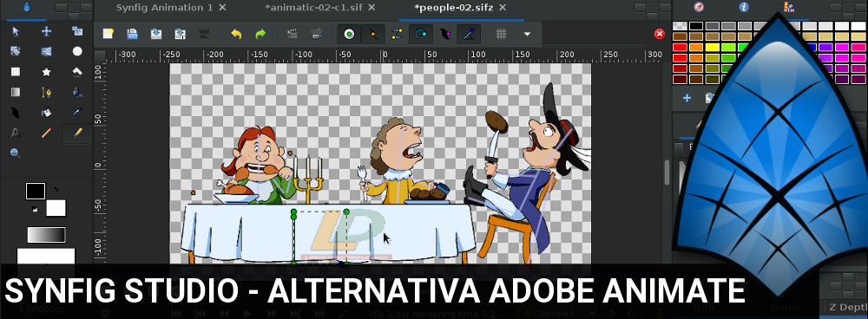The width and height of the screenshot is (868, 319).
Task: Close the animatic-02-c1.sif tab
Action: tap(371, 8)
